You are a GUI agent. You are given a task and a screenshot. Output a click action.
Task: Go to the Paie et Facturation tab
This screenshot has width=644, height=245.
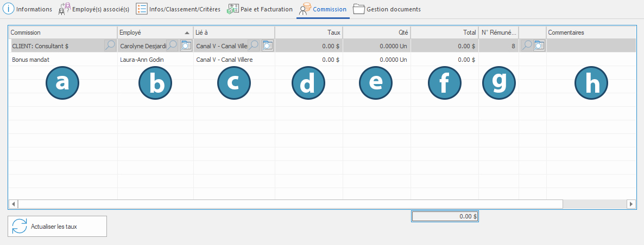pyautogui.click(x=260, y=9)
